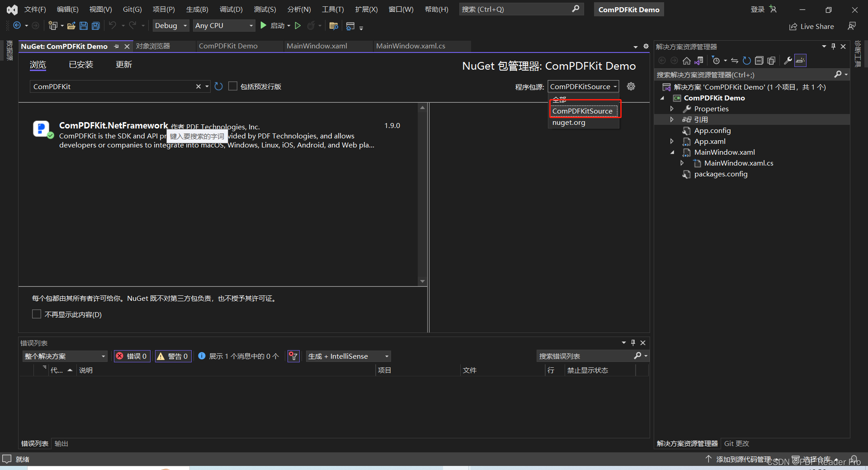Image resolution: width=868 pixels, height=470 pixels.
Task: Expand the Properties node in Solution Explorer
Action: [x=672, y=109]
